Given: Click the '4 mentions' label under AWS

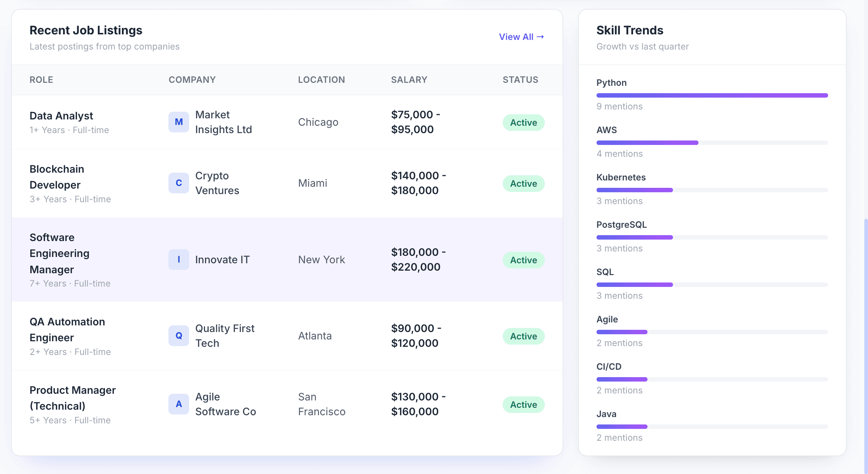Looking at the screenshot, I should [x=619, y=154].
